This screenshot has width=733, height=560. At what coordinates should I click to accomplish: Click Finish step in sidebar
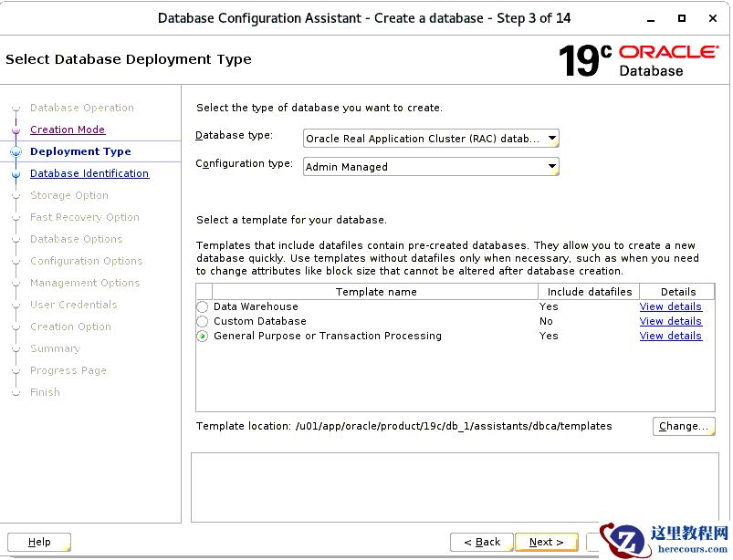(x=45, y=392)
